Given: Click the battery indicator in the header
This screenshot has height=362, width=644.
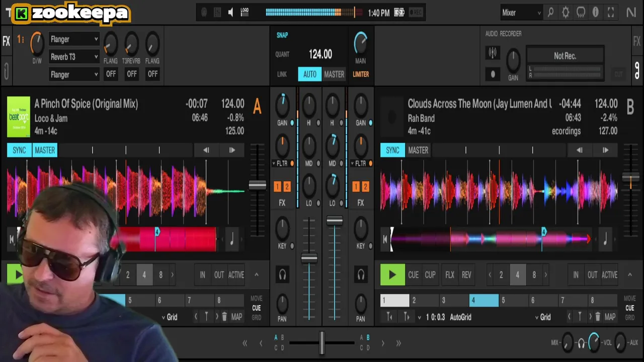Looking at the screenshot, I should pos(399,13).
